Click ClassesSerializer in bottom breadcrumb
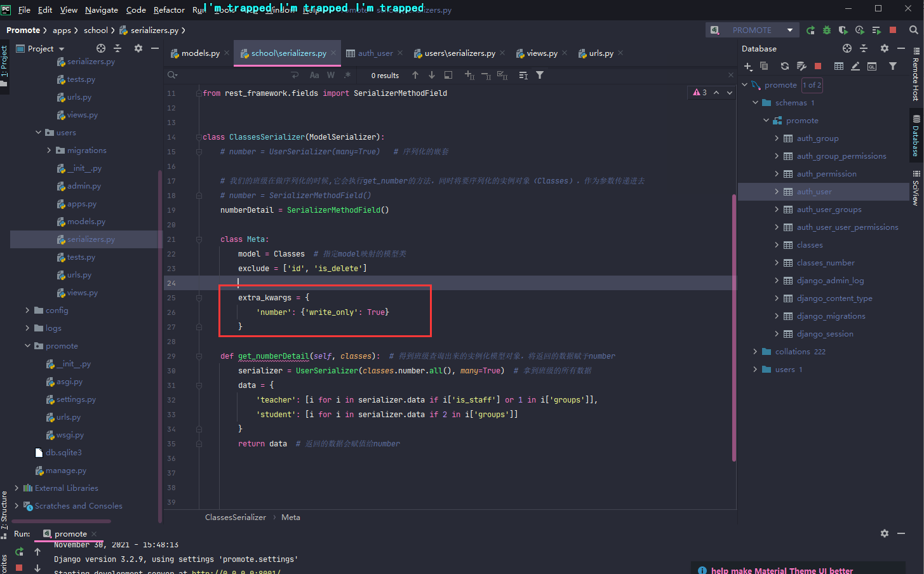The height and width of the screenshot is (574, 924). point(236,517)
